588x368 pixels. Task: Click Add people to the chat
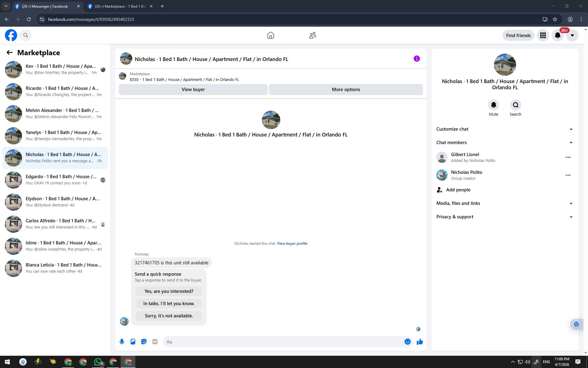(505, 190)
